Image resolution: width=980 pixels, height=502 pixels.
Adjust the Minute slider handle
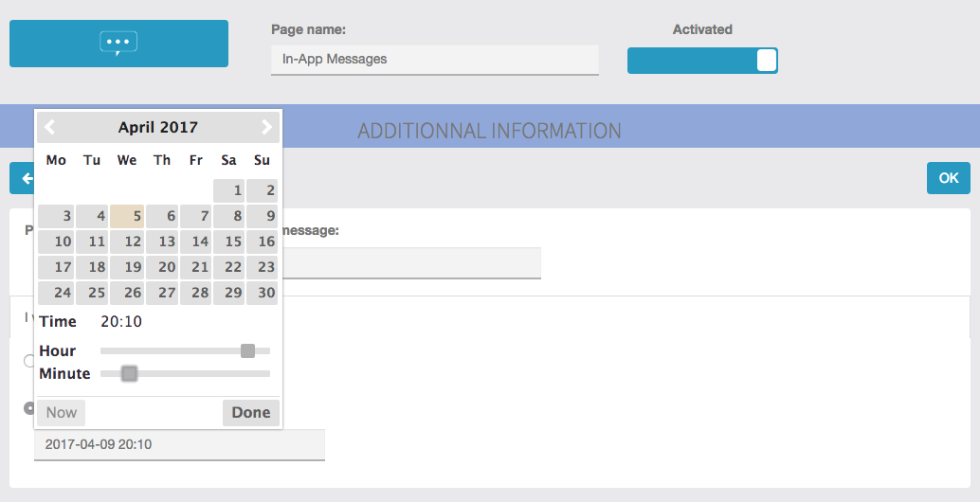point(130,373)
